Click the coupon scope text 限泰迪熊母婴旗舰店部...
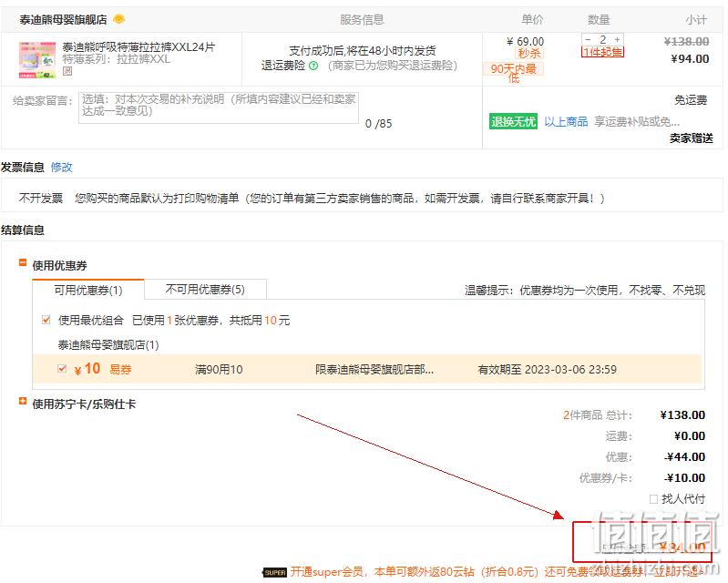The height and width of the screenshot is (583, 728). click(374, 370)
